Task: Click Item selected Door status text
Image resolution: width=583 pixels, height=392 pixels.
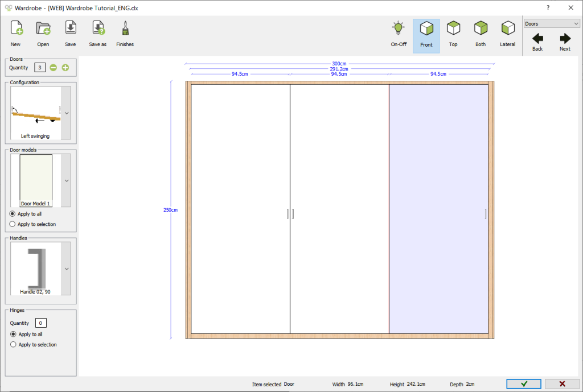Action: (x=273, y=384)
